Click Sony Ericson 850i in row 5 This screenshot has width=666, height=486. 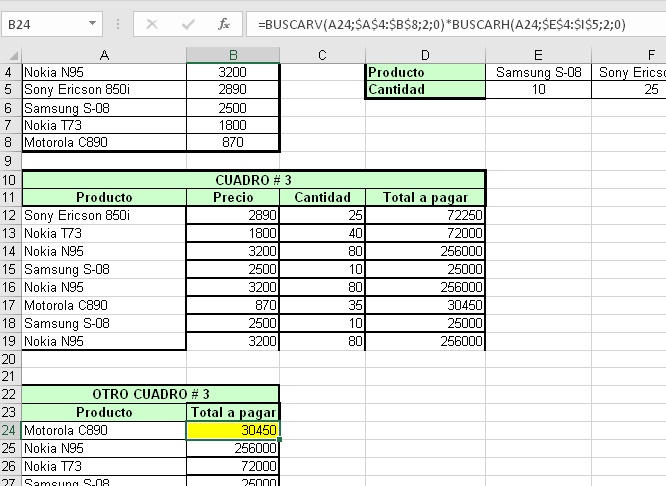click(x=104, y=90)
